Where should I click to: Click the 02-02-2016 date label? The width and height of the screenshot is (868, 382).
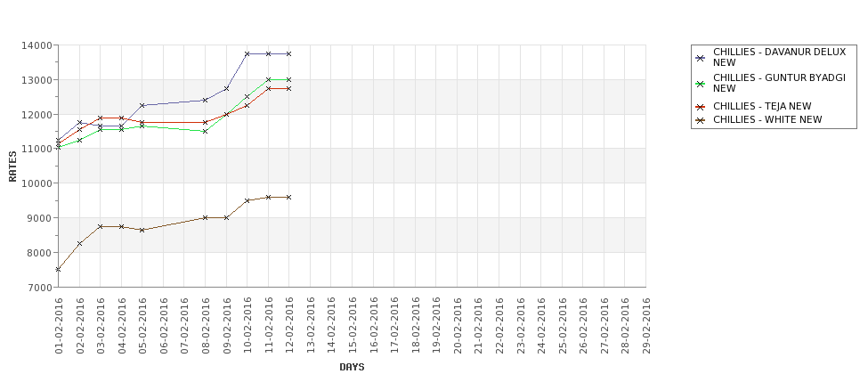pos(80,326)
